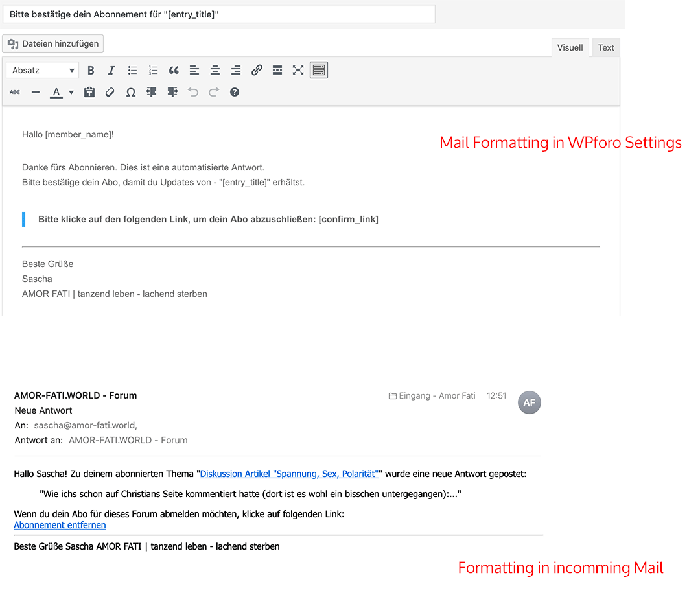Enable paste-as-text mode
Screen dimensions: 700x606
(89, 92)
